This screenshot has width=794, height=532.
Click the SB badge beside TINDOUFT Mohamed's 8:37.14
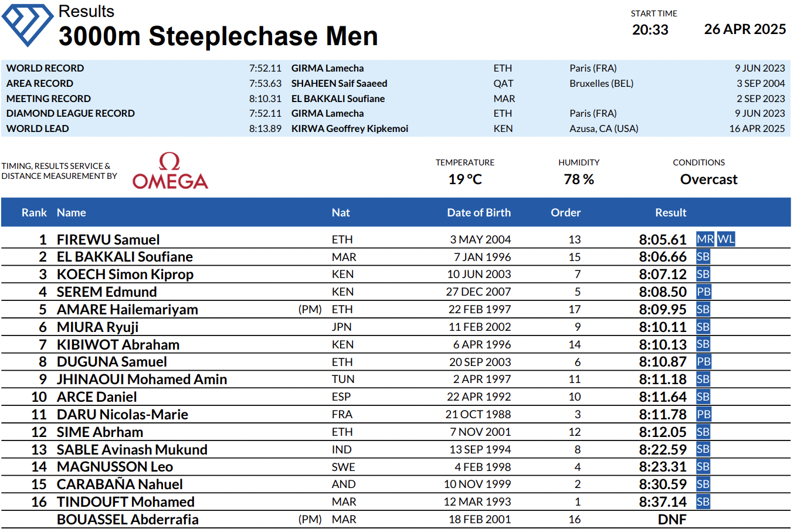(703, 502)
